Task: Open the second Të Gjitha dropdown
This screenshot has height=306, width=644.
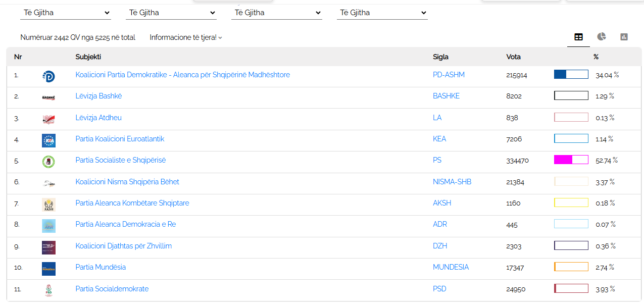Action: tap(171, 13)
